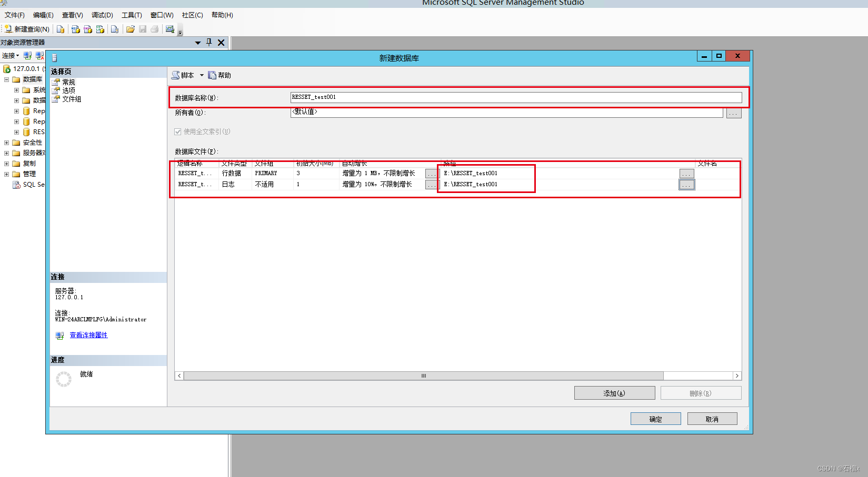
Task: Open the Activity Monitor icon
Action: click(170, 29)
